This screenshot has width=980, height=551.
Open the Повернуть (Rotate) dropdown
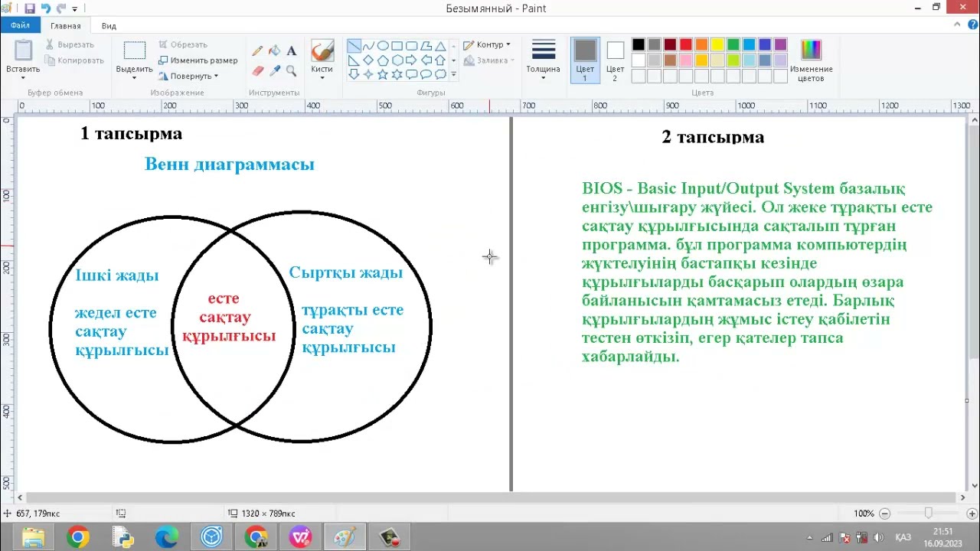pyautogui.click(x=188, y=76)
